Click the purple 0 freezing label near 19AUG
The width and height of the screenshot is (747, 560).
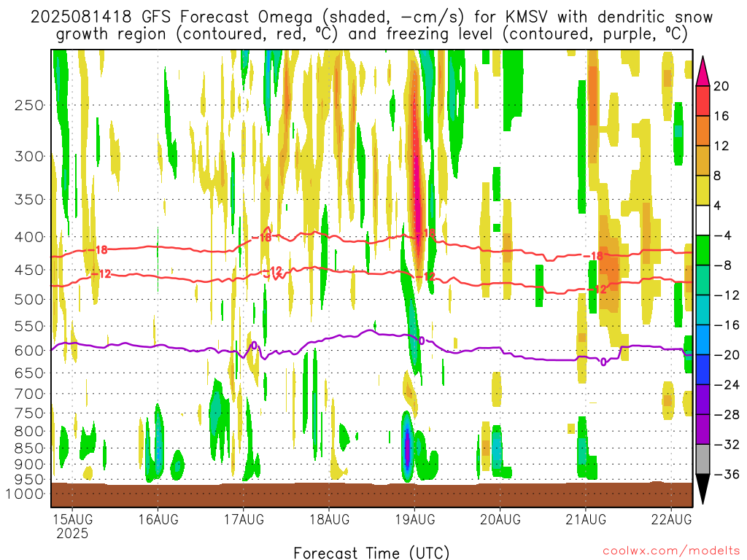click(x=422, y=341)
